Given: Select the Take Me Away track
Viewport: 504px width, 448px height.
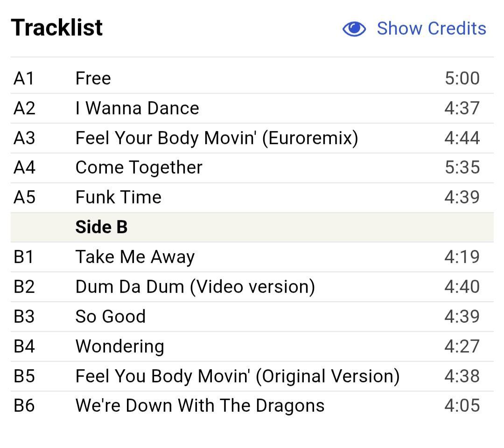Looking at the screenshot, I should click(x=135, y=257).
